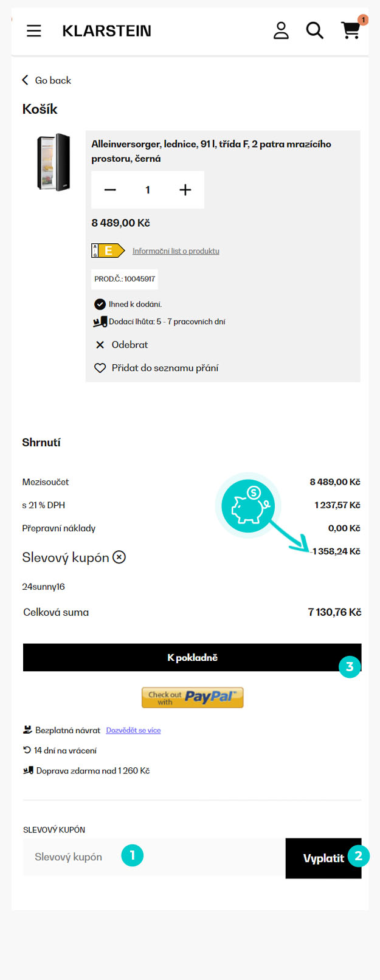Click the energy class E label
The height and width of the screenshot is (980, 380).
[108, 250]
